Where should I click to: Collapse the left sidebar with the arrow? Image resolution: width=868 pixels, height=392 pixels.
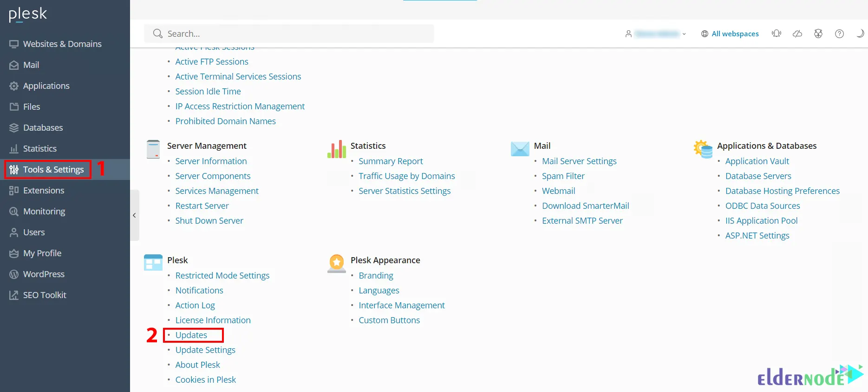[x=134, y=215]
